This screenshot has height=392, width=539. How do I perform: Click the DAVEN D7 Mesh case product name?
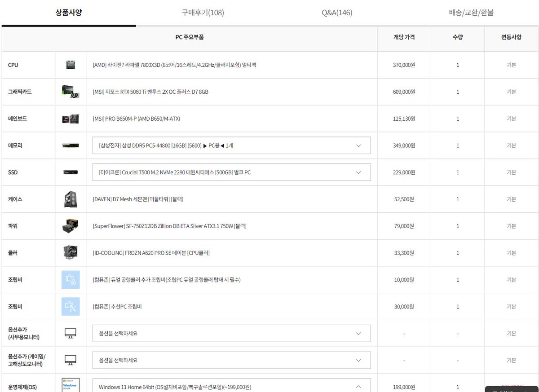coord(138,199)
